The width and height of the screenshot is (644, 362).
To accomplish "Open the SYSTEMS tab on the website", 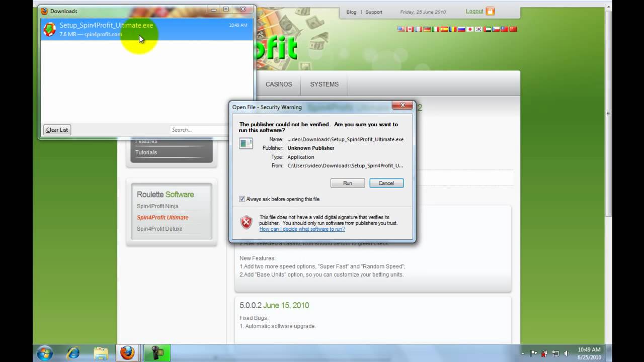I will click(x=324, y=84).
